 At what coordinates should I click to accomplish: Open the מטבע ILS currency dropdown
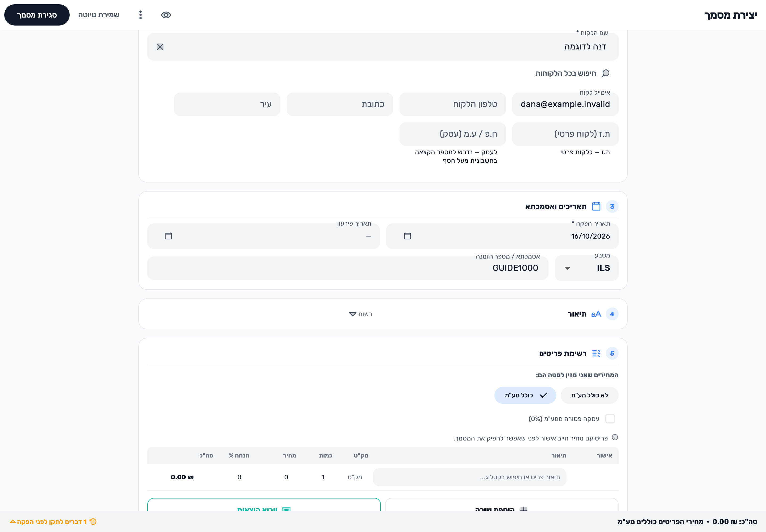pos(586,268)
